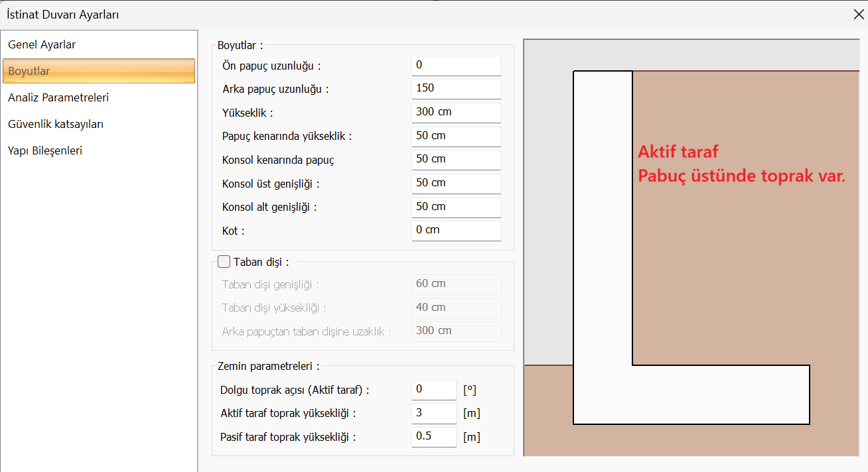Select the Boyutlar page in sidebar
Viewport: 868px width, 472px height.
[x=99, y=71]
